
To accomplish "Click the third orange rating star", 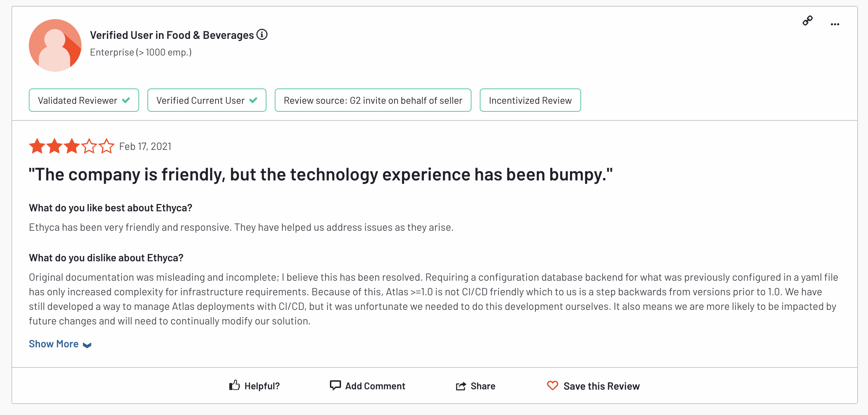I will 72,146.
